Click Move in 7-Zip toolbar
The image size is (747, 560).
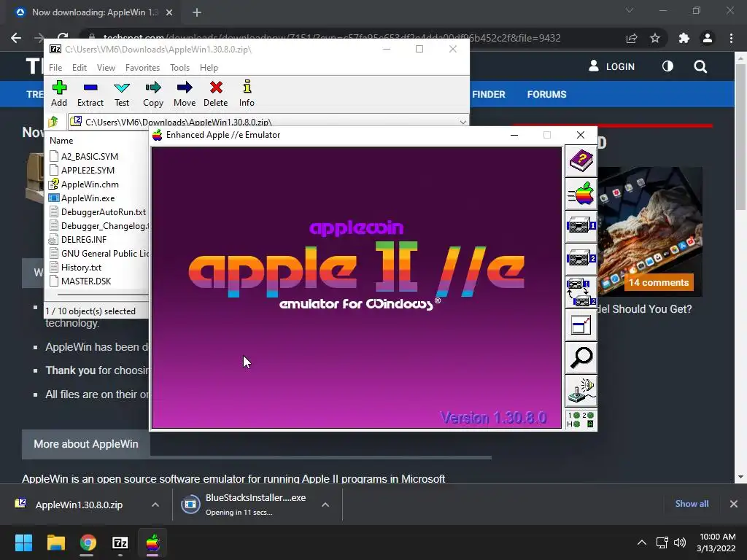185,94
